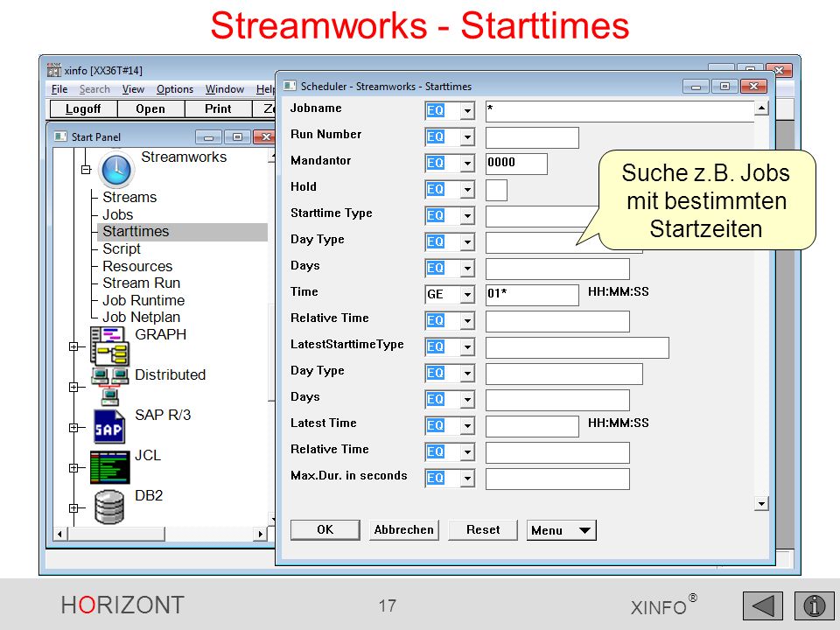Open the Mandantor operator dropdown
The image size is (840, 630).
pos(467,164)
